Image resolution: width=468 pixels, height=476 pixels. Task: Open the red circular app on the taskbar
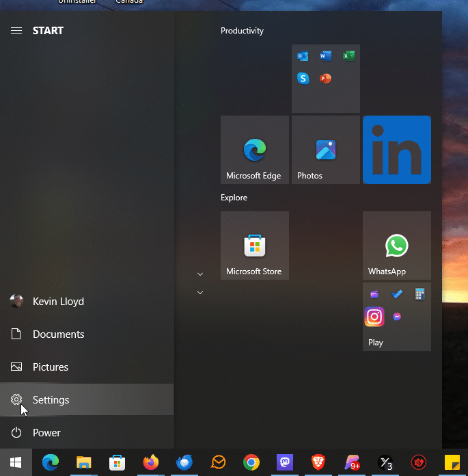point(419,462)
